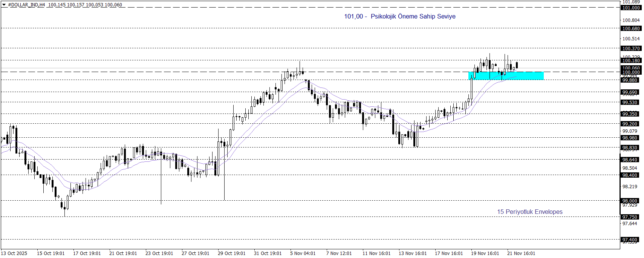
Task: Click the '29 Oct 19:01' time axis label
Action: click(231, 253)
